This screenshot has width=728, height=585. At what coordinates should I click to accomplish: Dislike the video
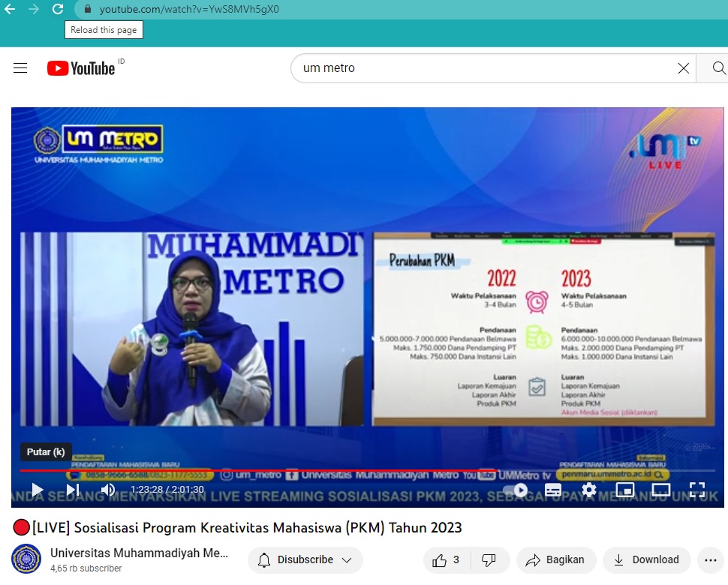click(489, 560)
